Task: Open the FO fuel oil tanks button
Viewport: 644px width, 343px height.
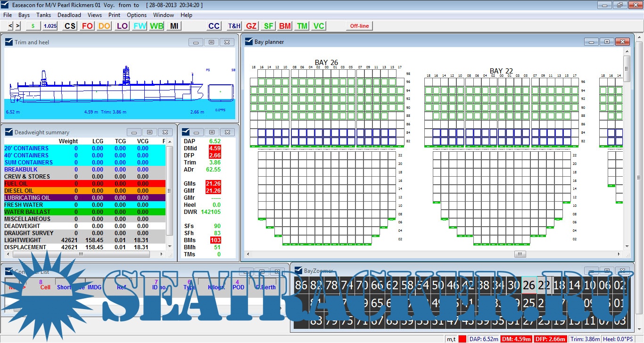Action: (87, 26)
